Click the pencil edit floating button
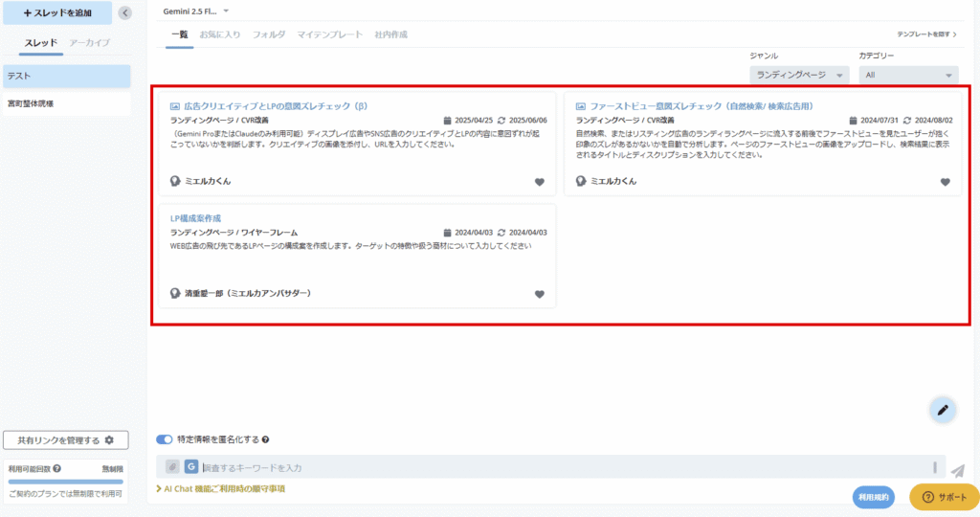 pyautogui.click(x=943, y=410)
